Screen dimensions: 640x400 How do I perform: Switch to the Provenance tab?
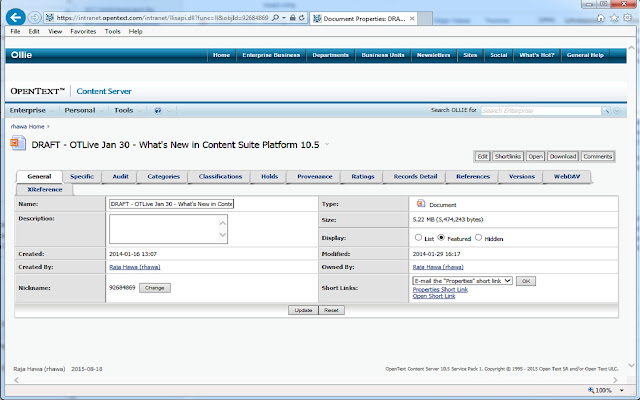[315, 177]
